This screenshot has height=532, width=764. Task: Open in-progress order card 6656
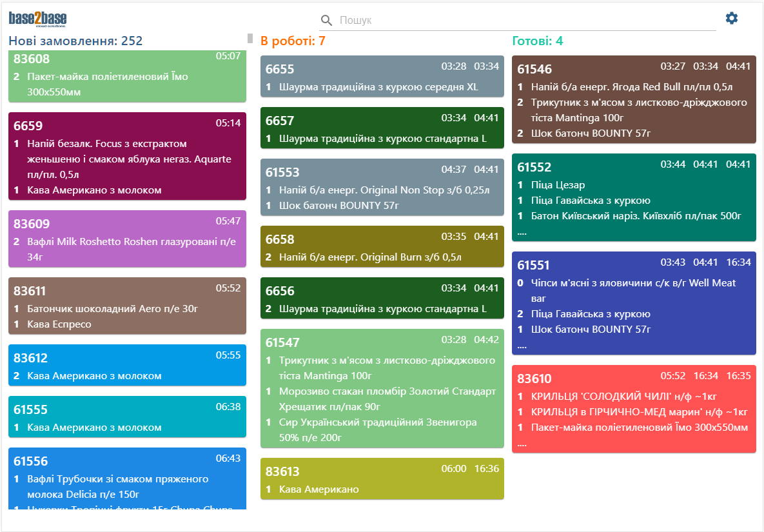(x=382, y=298)
